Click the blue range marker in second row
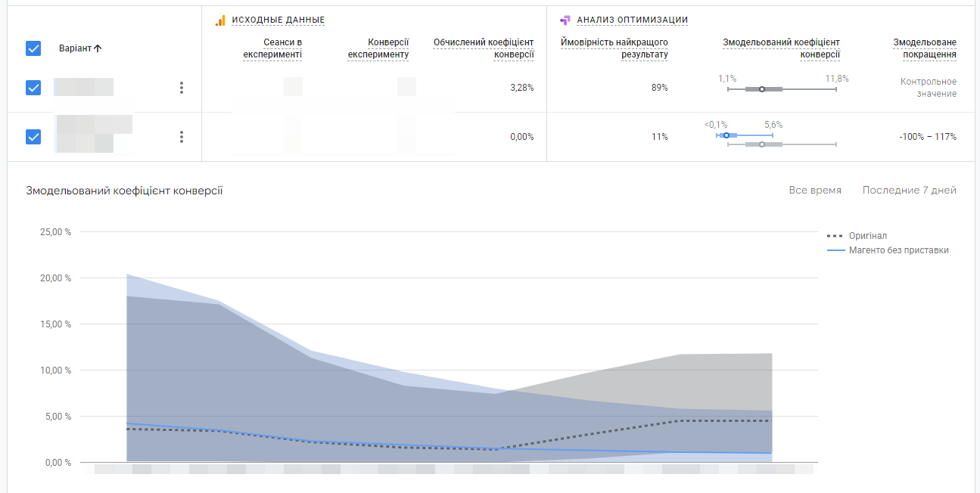The width and height of the screenshot is (980, 493). pos(726,135)
